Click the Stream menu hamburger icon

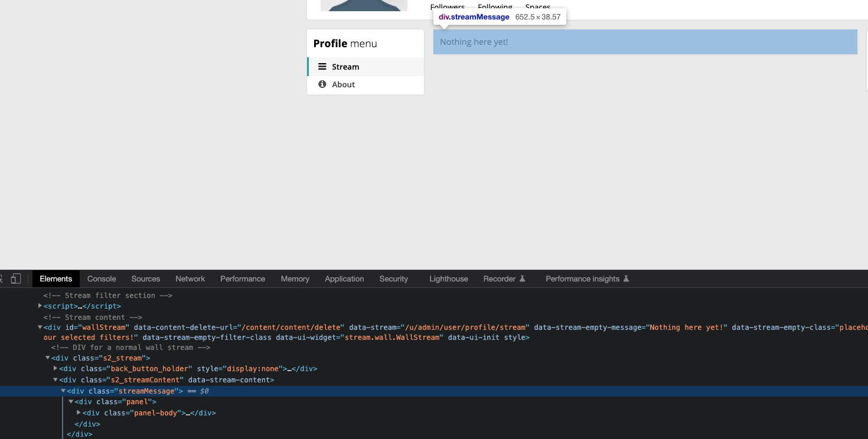pos(322,67)
